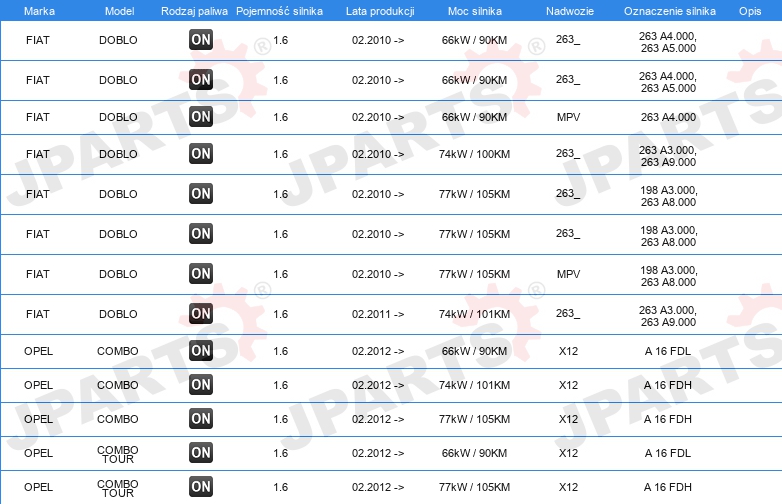Viewport: 782px width, 504px height.
Task: Select the 263_ body cell in the 02.2011 row
Action: (568, 314)
